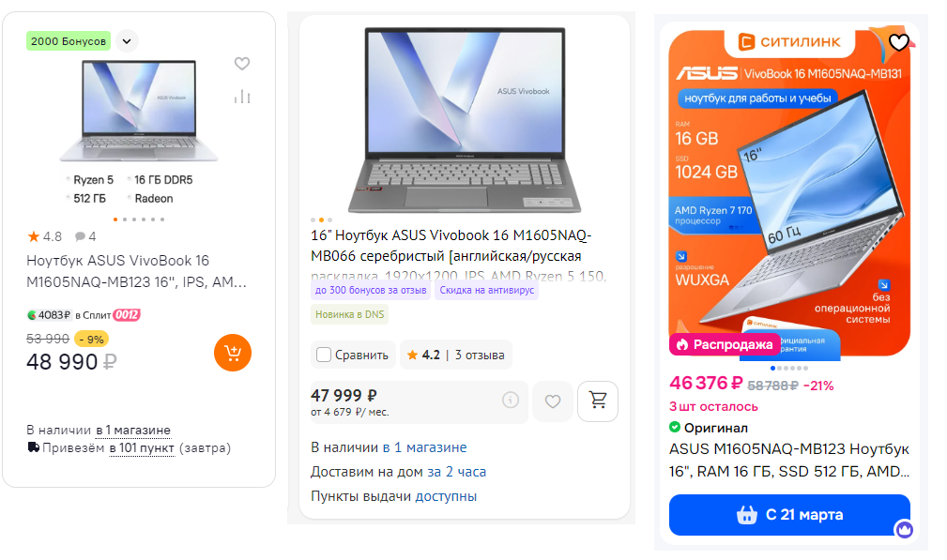
Task: Click info icon beside 47 999 ₽ price
Action: 511,400
